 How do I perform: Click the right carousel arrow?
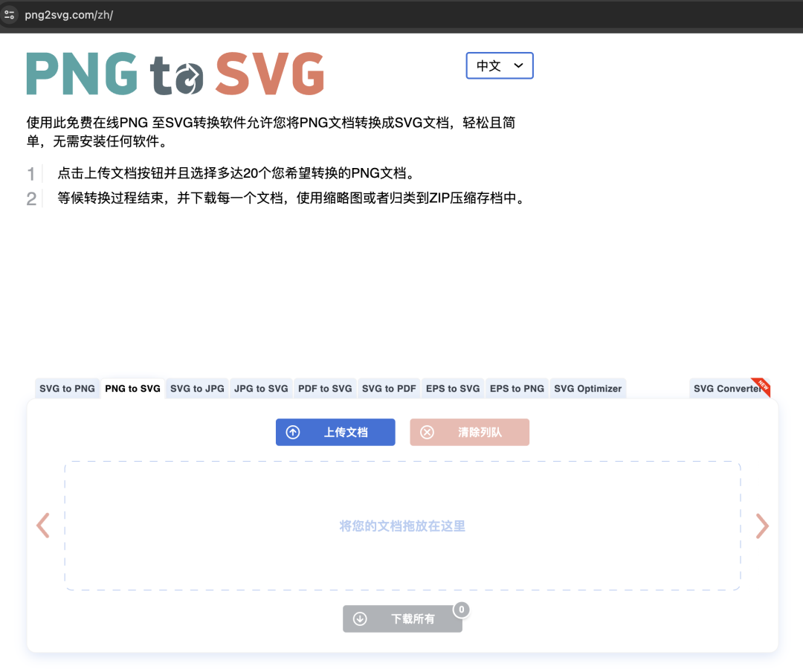pos(762,526)
